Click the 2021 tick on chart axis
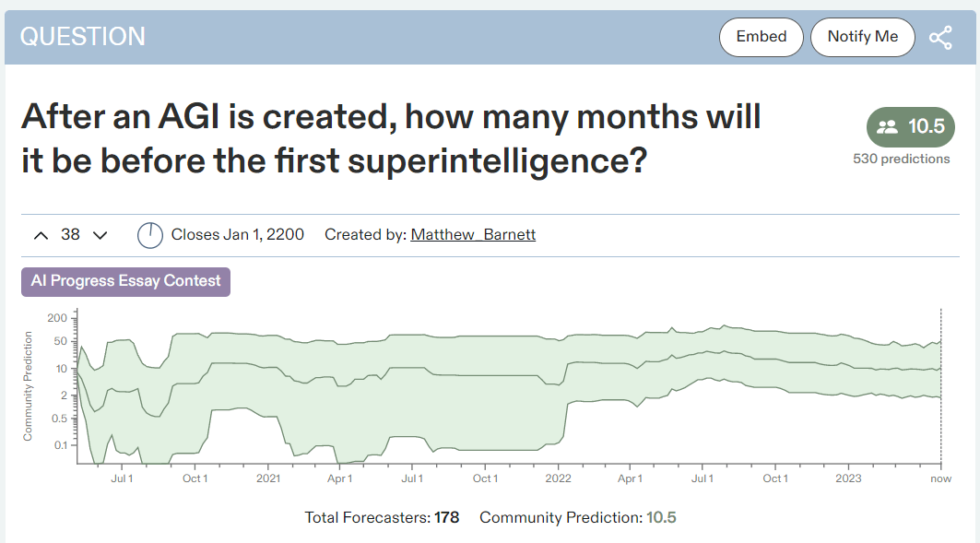Screen dimensions: 980x543 [x=268, y=478]
